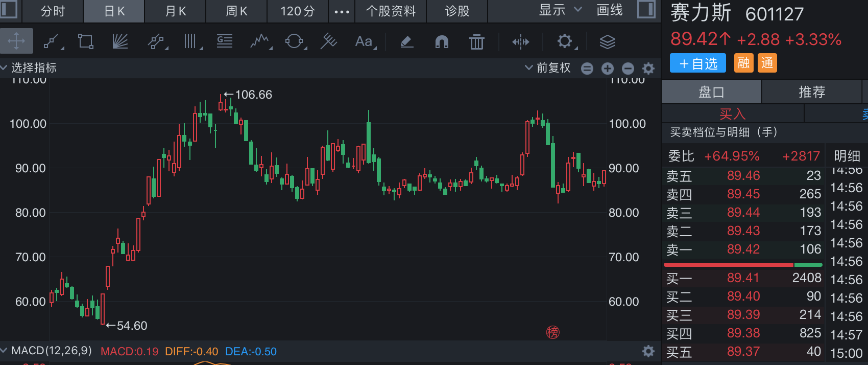
Task: Click 买三 bid price 89.39
Action: [x=743, y=315]
